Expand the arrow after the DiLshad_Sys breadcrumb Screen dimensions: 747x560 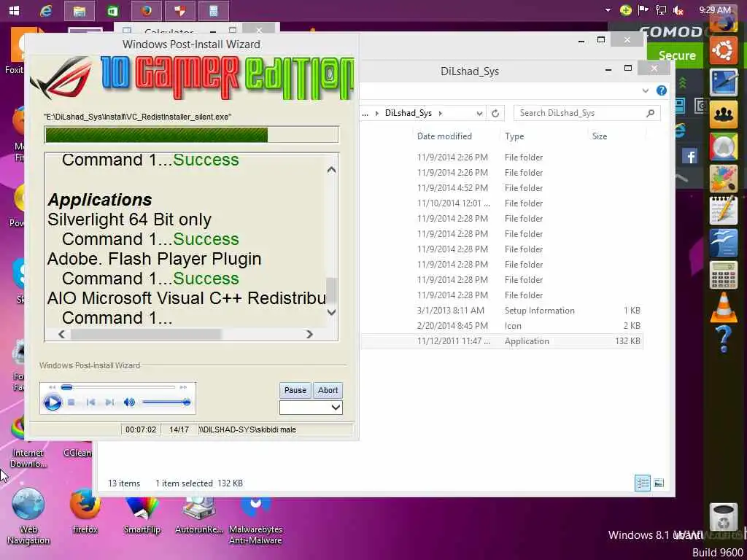coord(440,113)
